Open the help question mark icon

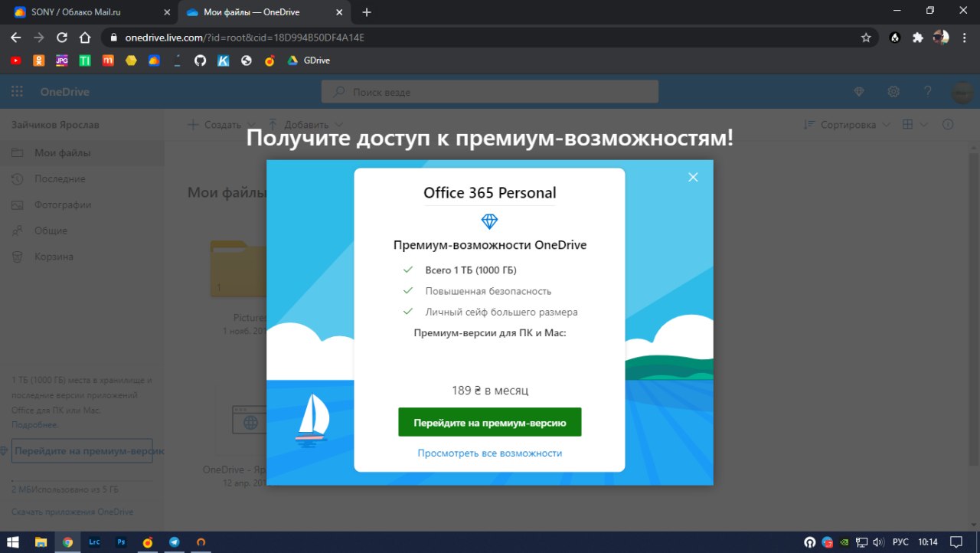928,92
